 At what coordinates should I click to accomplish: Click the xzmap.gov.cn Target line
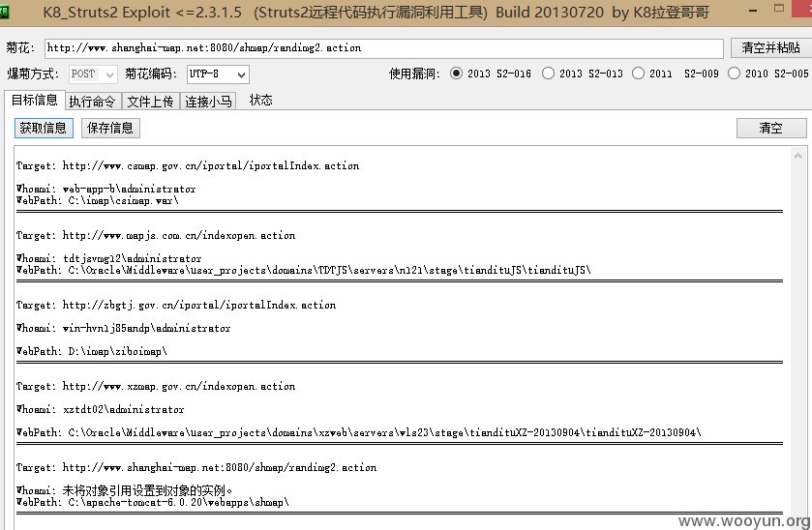coord(156,386)
